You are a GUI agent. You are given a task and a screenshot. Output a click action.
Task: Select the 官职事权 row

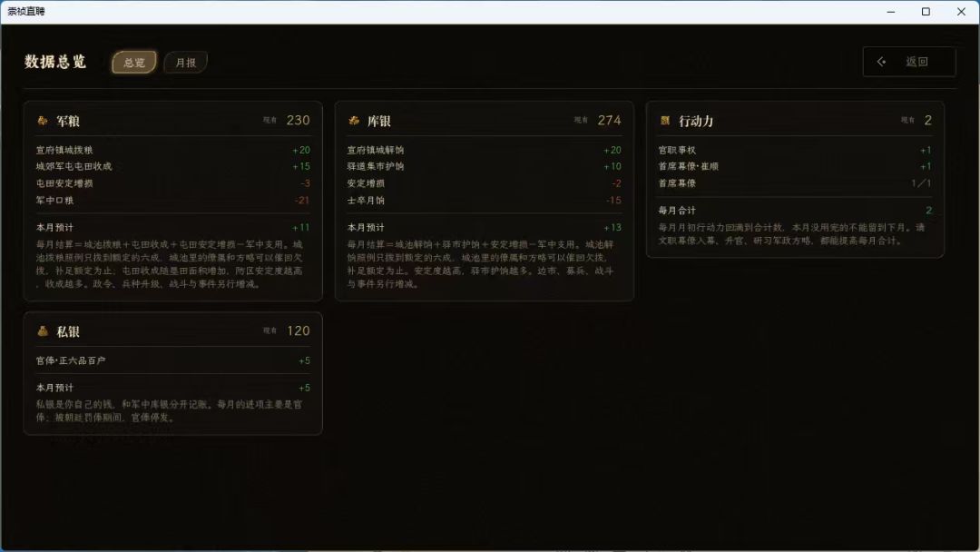(795, 150)
